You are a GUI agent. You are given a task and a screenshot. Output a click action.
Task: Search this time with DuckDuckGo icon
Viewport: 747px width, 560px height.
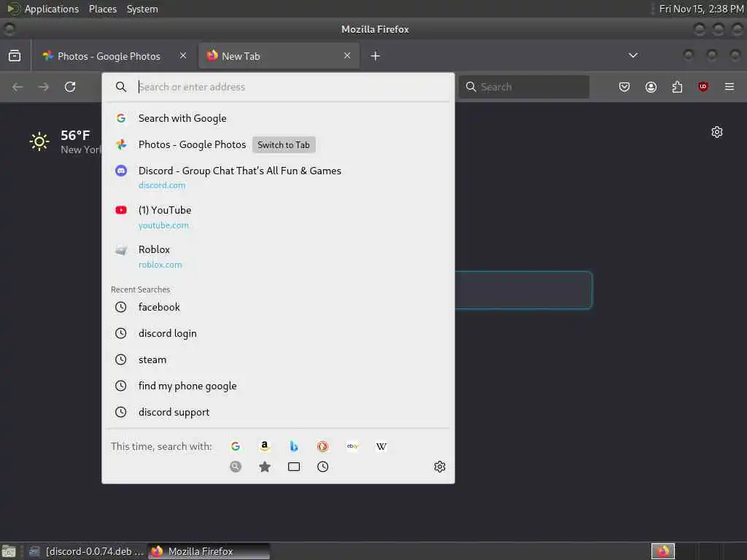tap(323, 446)
